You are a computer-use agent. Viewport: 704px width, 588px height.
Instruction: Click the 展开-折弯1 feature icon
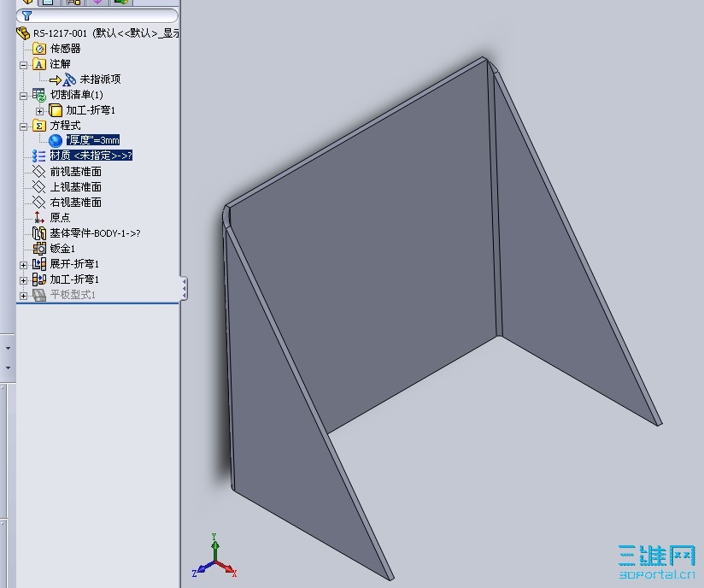coord(39,264)
